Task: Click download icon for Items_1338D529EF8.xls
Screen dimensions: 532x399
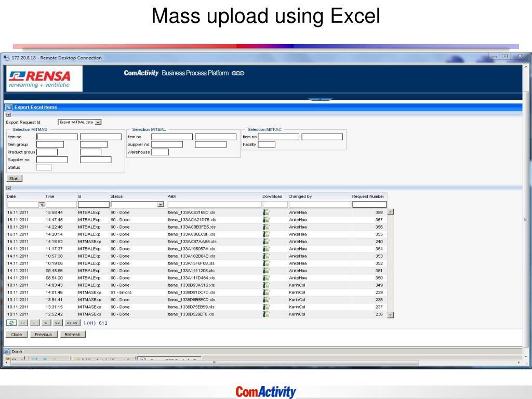Action: coord(267,314)
